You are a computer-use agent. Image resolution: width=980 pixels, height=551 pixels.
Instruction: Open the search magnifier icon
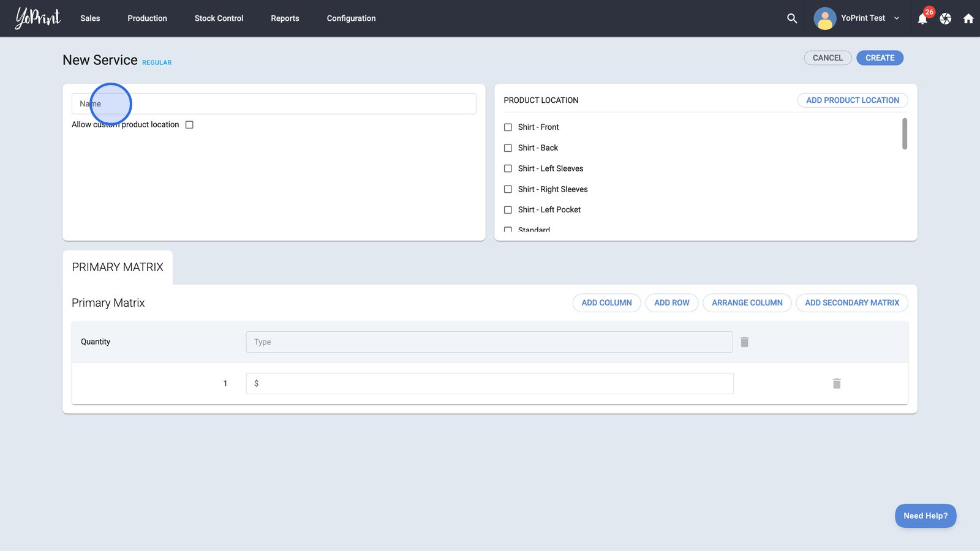792,18
